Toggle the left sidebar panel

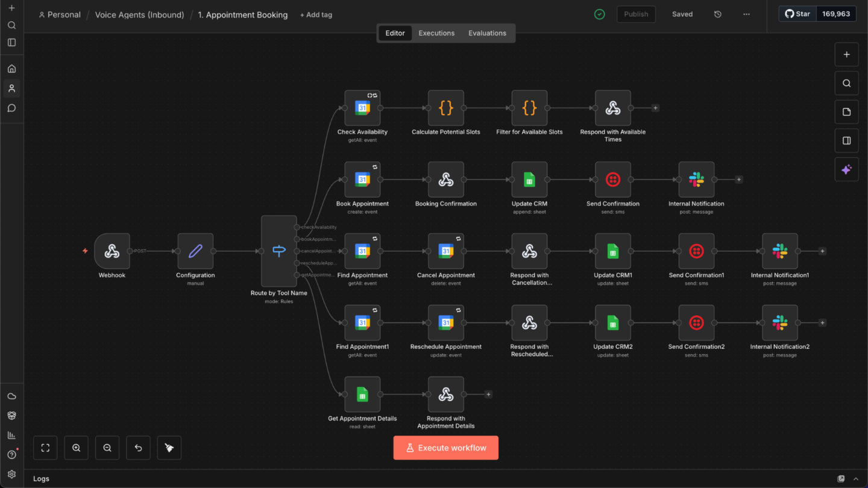coord(11,43)
